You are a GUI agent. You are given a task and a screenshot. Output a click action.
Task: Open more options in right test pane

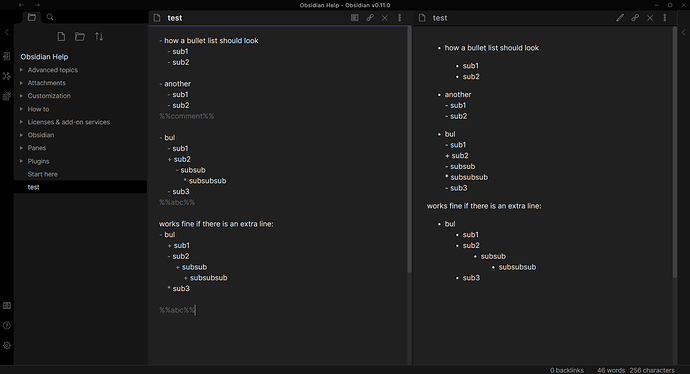[x=665, y=18]
